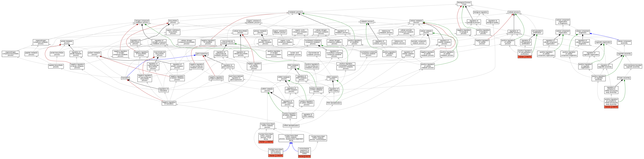Select 'nuclear-transcribed mRNA poly(A) tail shortening' node
644x159 pixels.
point(276,151)
